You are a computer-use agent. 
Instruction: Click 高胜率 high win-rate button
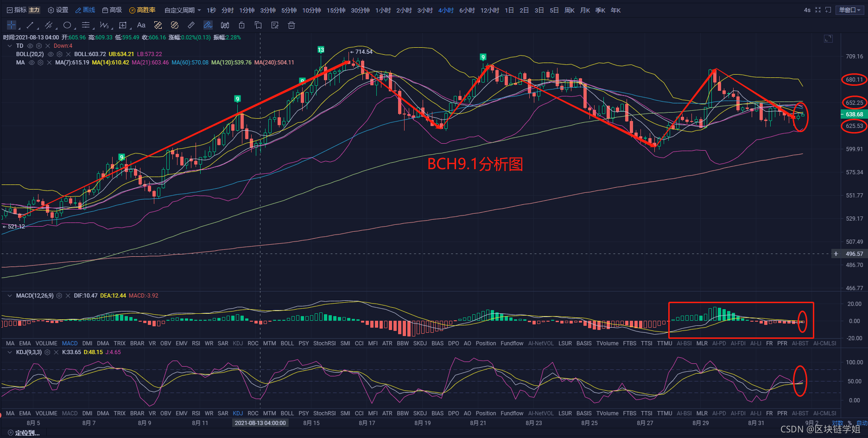[x=142, y=10]
